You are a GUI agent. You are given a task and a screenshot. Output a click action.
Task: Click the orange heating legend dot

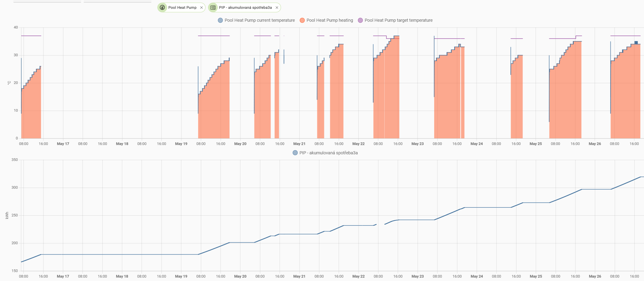pos(302,20)
